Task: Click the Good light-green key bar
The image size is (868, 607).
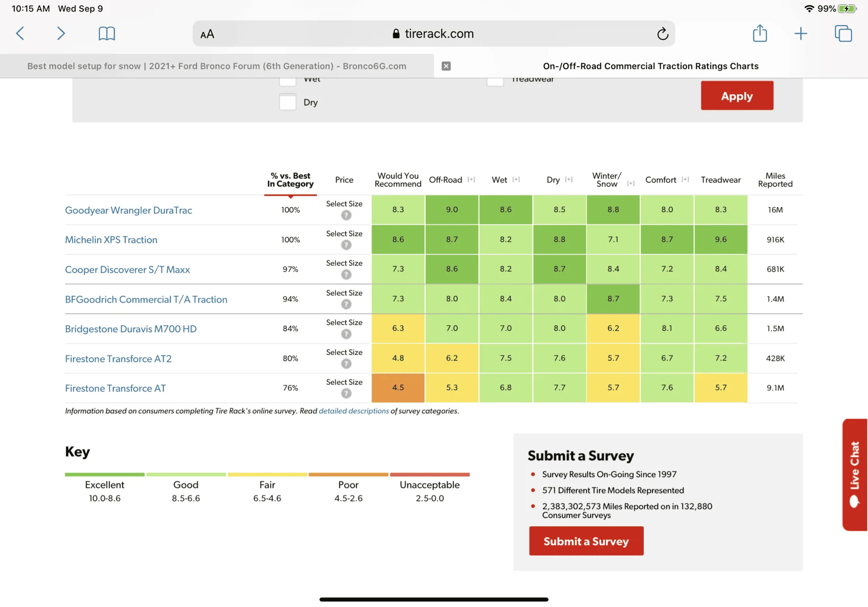Action: 186,474
